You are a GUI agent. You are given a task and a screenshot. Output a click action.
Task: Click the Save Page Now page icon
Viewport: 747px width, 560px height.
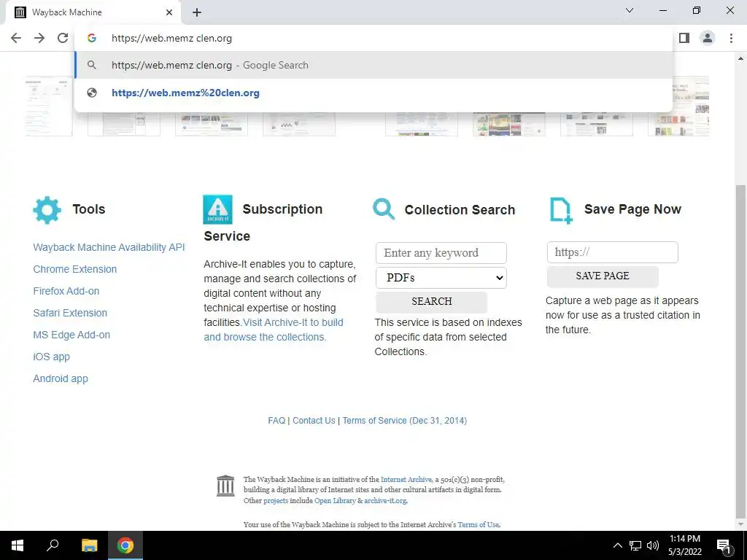(561, 211)
